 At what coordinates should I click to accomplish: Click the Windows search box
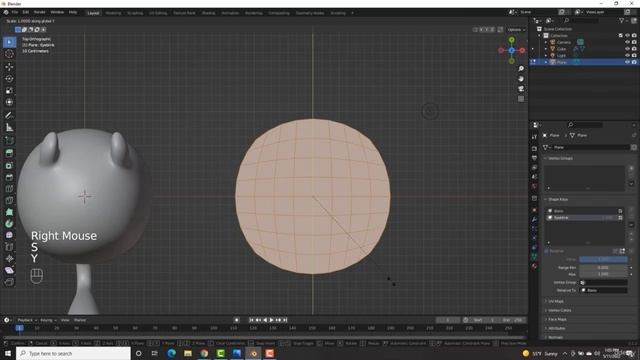pyautogui.click(x=73, y=353)
